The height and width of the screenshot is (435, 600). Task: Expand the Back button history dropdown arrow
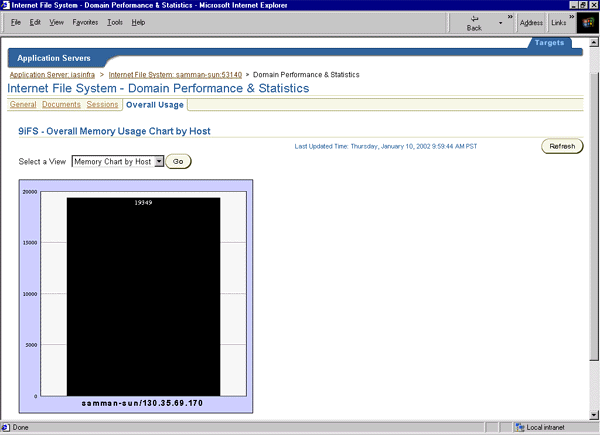[500, 23]
